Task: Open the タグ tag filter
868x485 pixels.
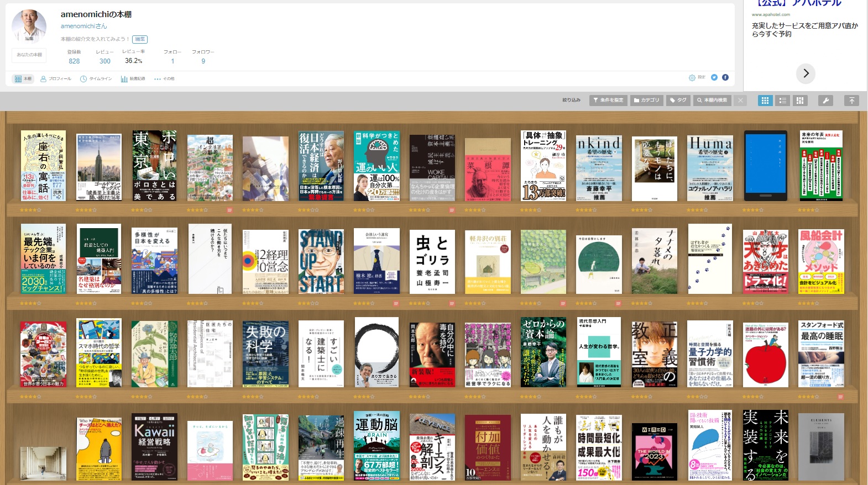Action: tap(678, 101)
